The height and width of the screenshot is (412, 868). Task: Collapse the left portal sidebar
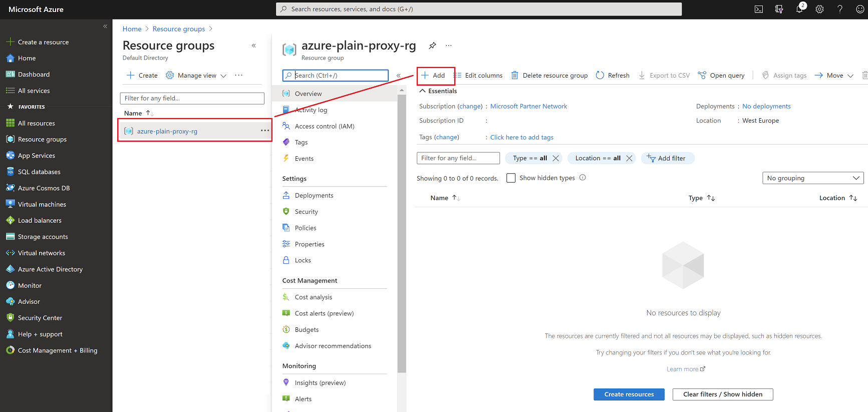click(105, 26)
